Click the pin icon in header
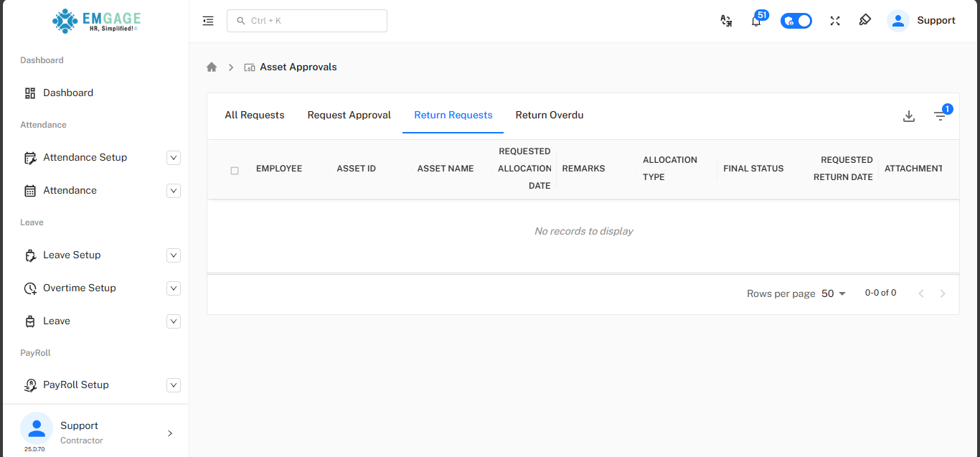Viewport: 980px width, 457px height. (x=864, y=20)
